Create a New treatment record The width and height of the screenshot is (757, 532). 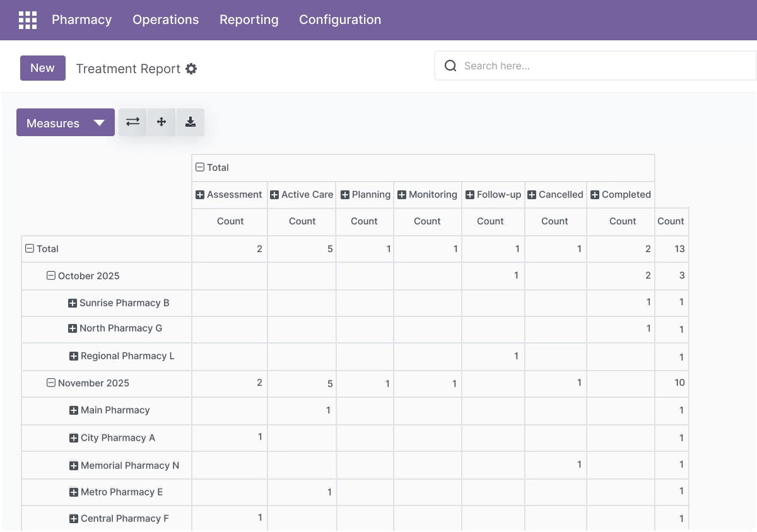42,68
